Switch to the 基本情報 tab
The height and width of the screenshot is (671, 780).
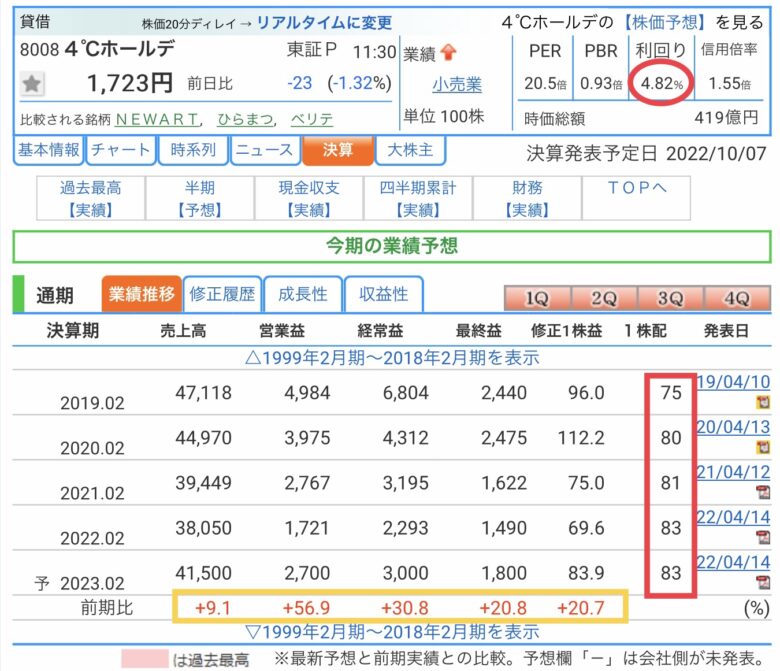pyautogui.click(x=49, y=150)
